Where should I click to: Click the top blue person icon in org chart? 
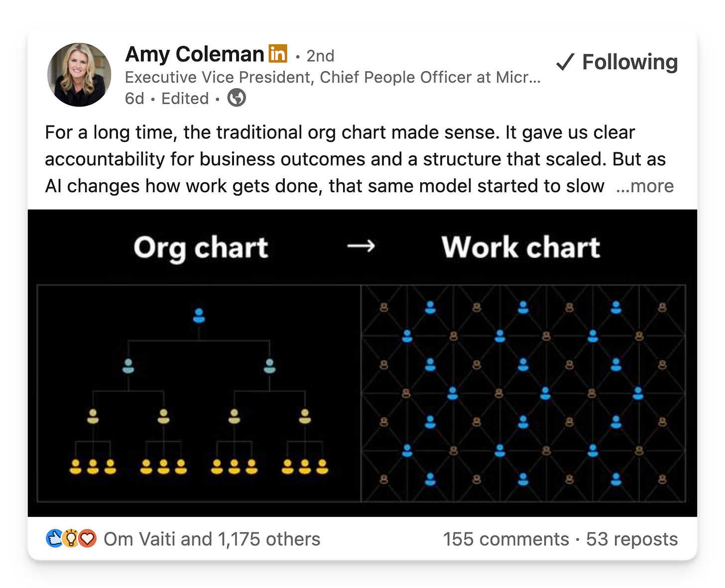pos(199,316)
